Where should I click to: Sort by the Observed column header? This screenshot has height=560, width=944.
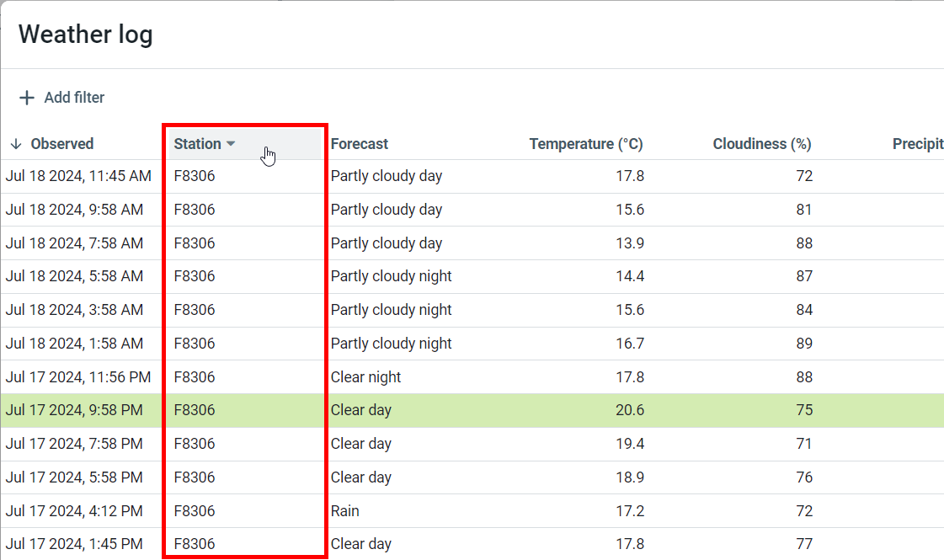pyautogui.click(x=61, y=144)
